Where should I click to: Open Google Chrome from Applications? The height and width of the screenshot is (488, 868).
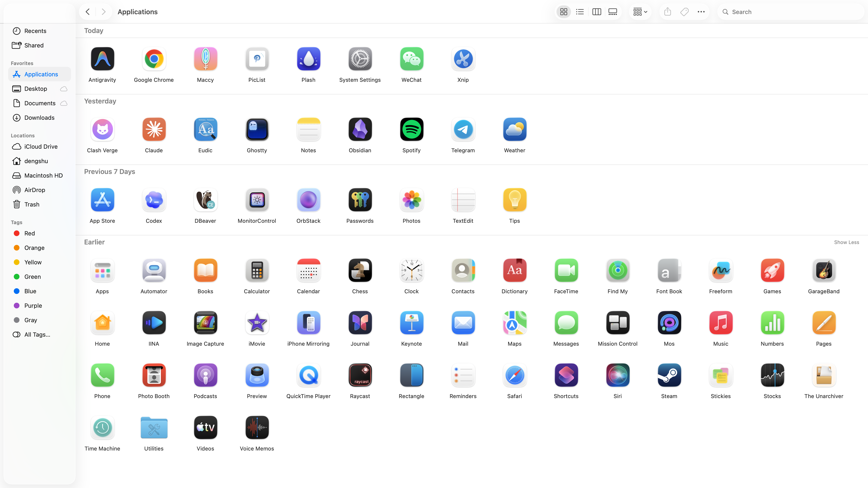click(x=154, y=59)
